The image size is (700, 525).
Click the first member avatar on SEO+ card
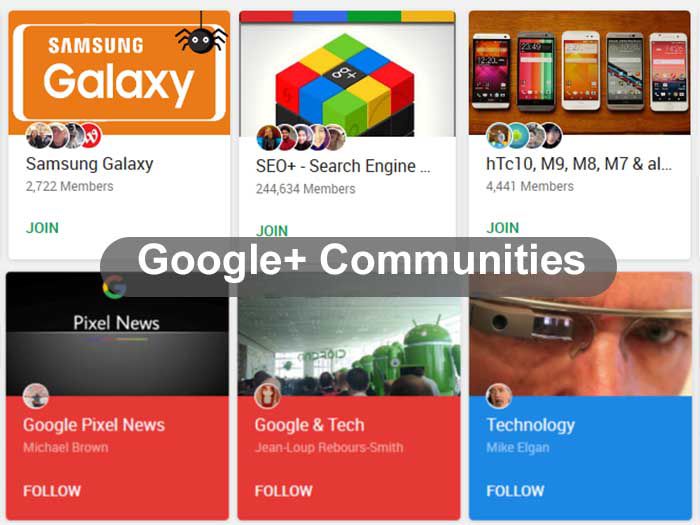click(x=269, y=138)
